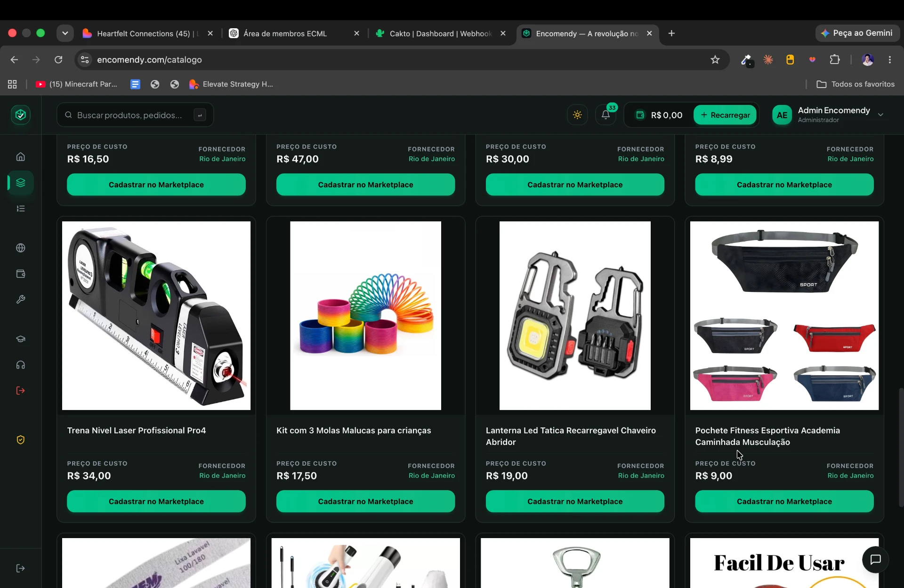
Task: Open the headset support sidebar icon
Action: (20, 365)
